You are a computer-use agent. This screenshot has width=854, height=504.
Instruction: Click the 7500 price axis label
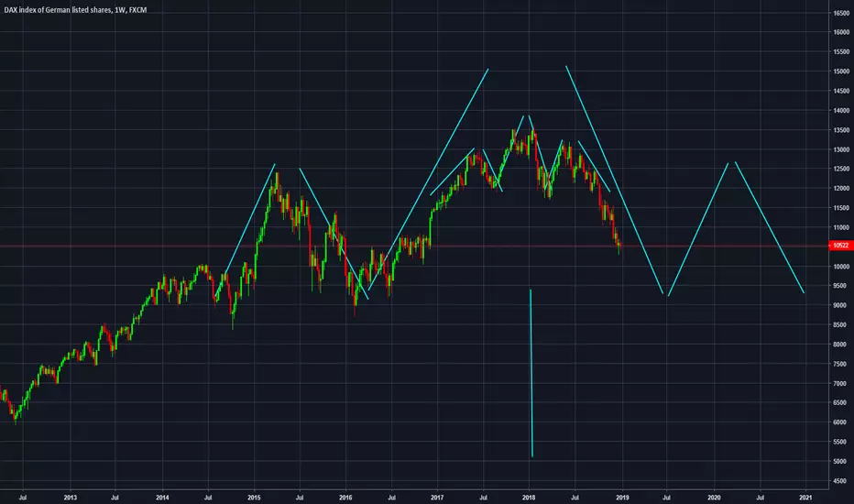[x=840, y=364]
